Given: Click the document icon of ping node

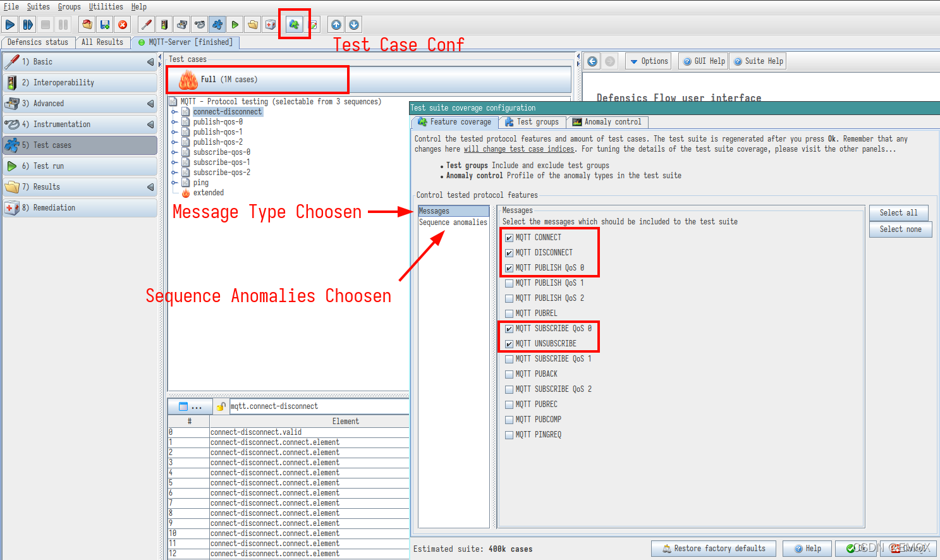Looking at the screenshot, I should click(x=186, y=183).
